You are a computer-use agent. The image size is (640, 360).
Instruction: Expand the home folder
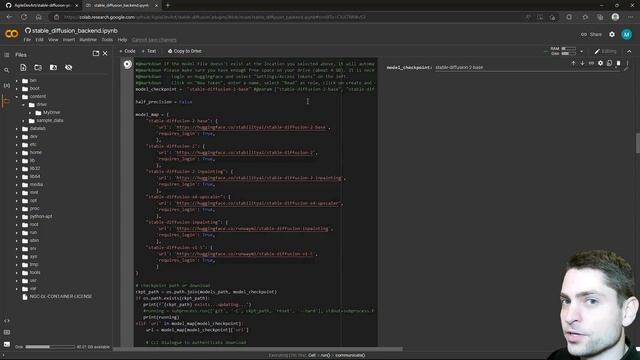click(17, 153)
